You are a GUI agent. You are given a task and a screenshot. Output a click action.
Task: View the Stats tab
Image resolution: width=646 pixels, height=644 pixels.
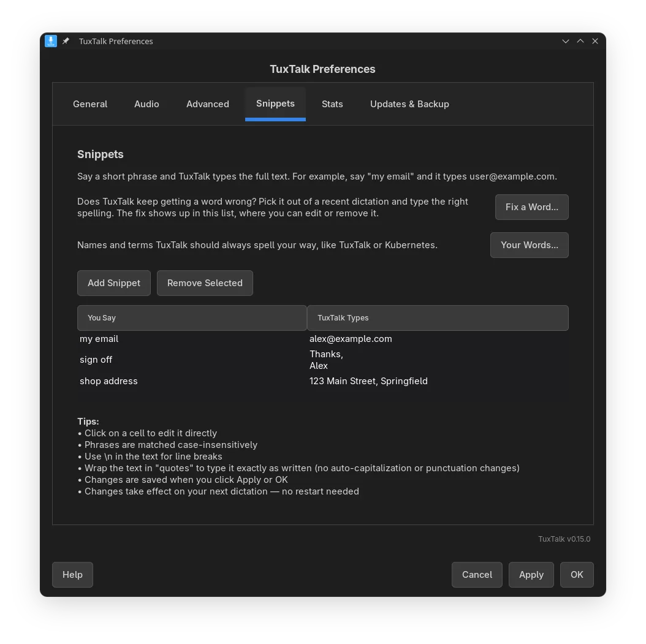click(332, 104)
